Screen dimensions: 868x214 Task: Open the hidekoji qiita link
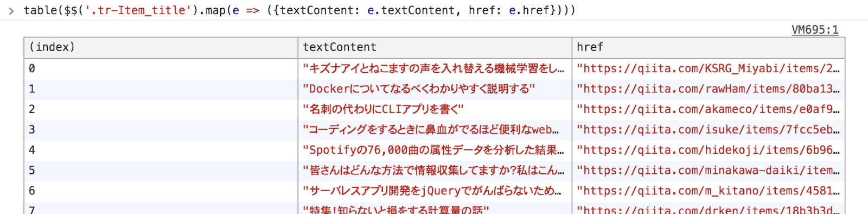[709, 150]
